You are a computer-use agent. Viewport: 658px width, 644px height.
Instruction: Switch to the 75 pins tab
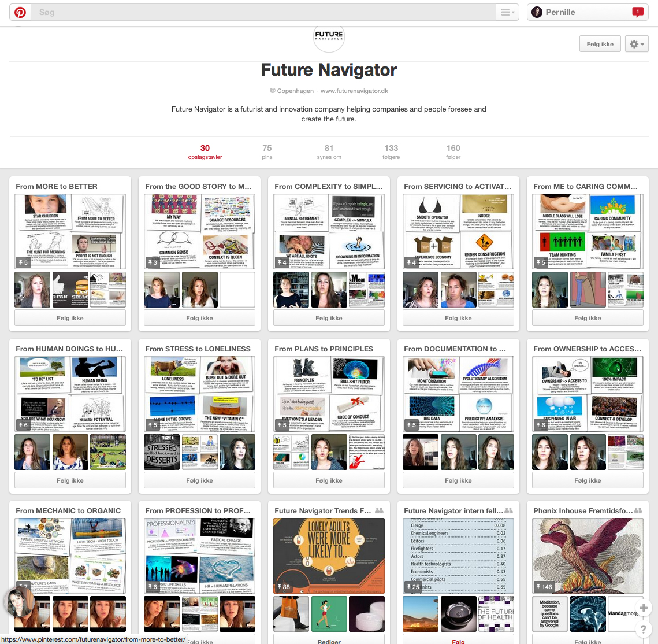(x=267, y=152)
